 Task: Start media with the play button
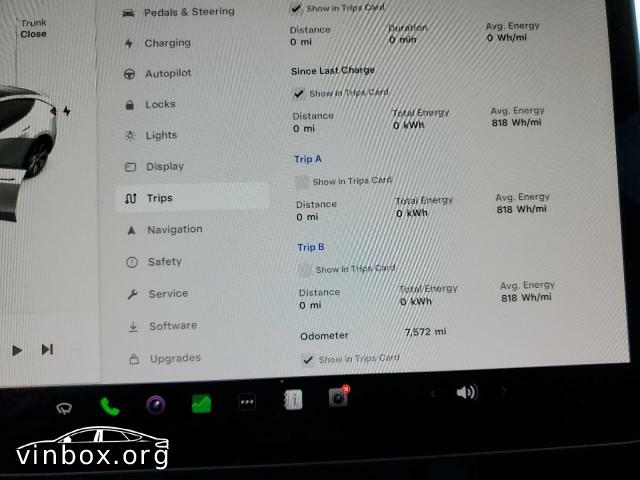coord(17,350)
